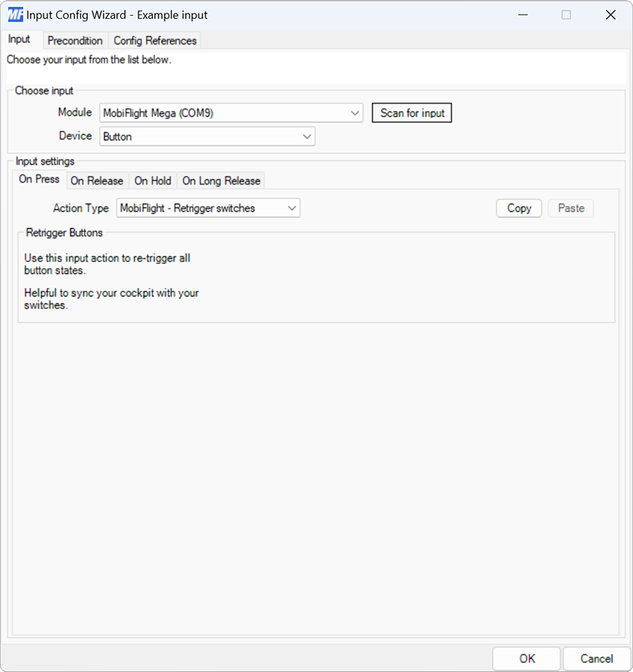Confirm changes with OK
The image size is (633, 672).
pyautogui.click(x=526, y=658)
